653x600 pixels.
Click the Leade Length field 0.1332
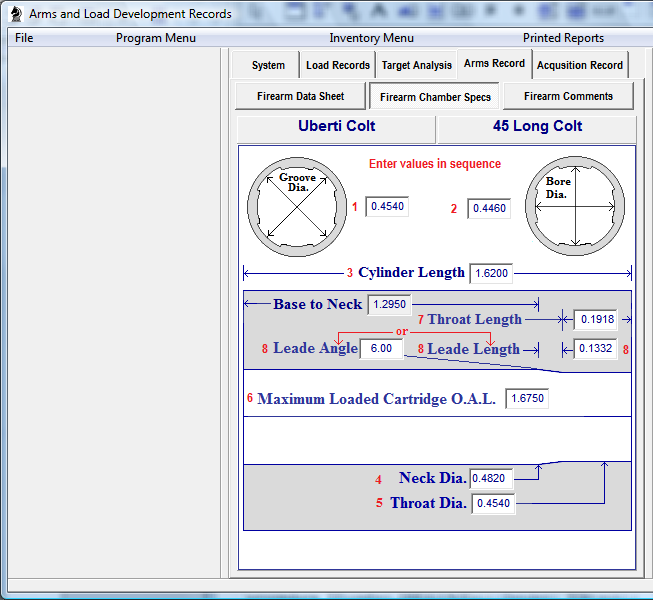[596, 349]
